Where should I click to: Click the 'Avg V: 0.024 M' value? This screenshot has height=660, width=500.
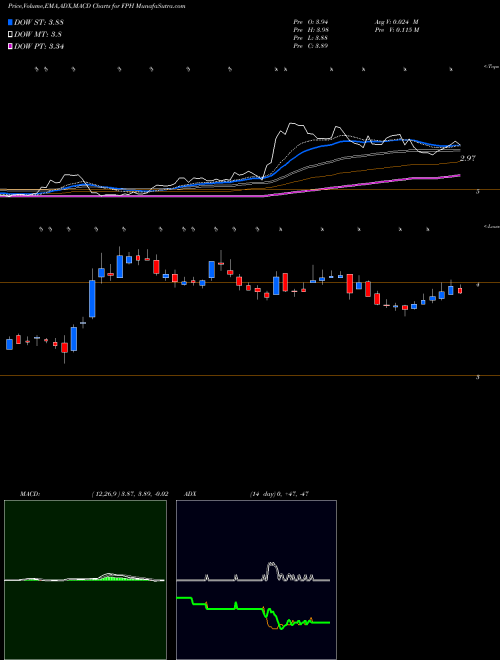click(396, 22)
